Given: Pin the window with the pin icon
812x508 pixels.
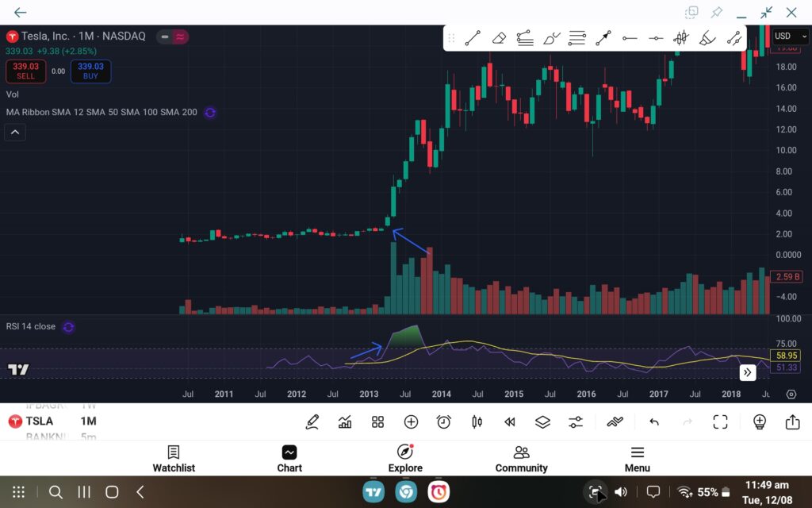Looking at the screenshot, I should [x=717, y=13].
